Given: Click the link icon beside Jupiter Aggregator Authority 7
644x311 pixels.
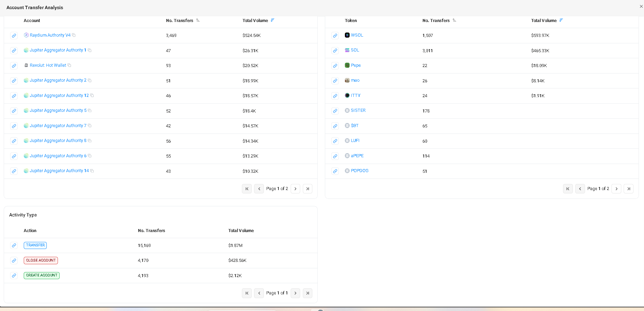Looking at the screenshot, I should coord(14,126).
